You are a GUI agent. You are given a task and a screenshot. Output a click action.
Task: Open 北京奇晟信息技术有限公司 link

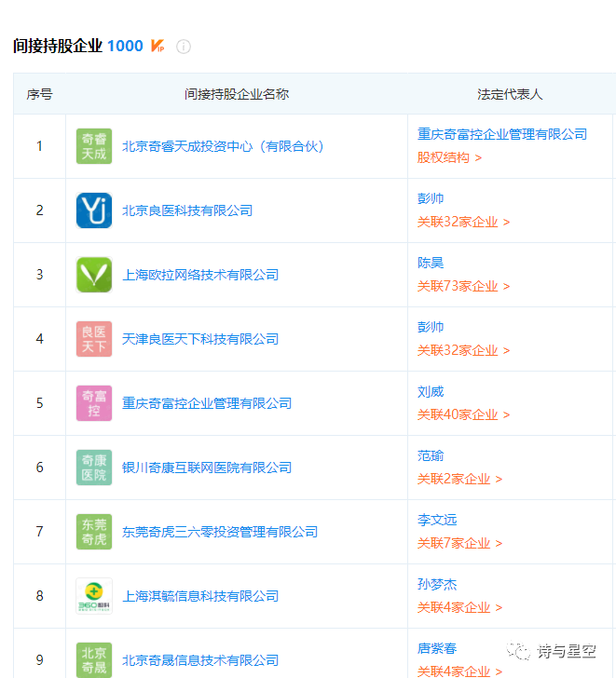pyautogui.click(x=200, y=660)
